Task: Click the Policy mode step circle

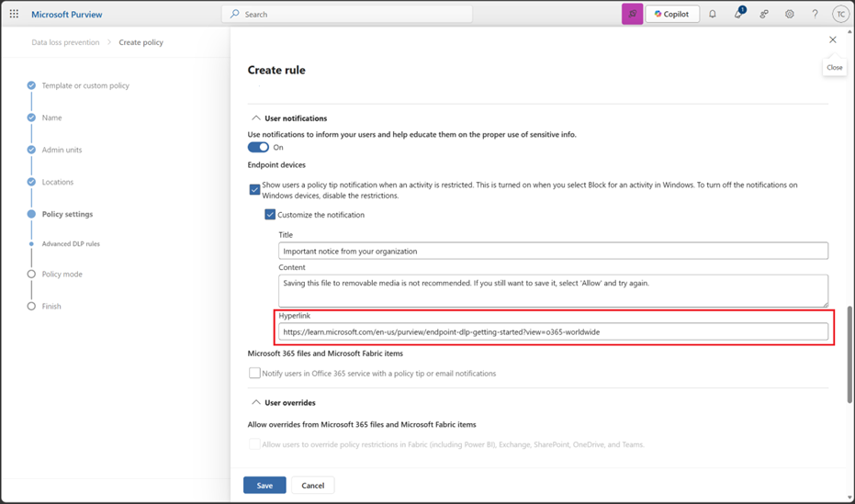Action: 31,274
